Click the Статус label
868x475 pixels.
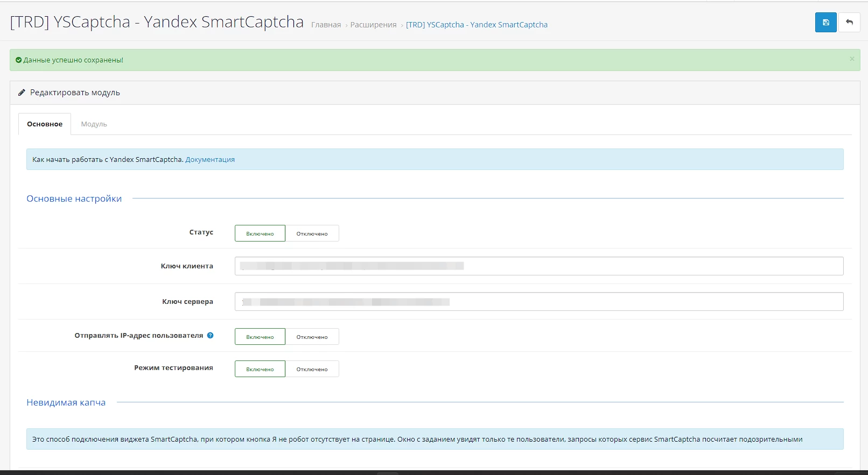coord(201,232)
